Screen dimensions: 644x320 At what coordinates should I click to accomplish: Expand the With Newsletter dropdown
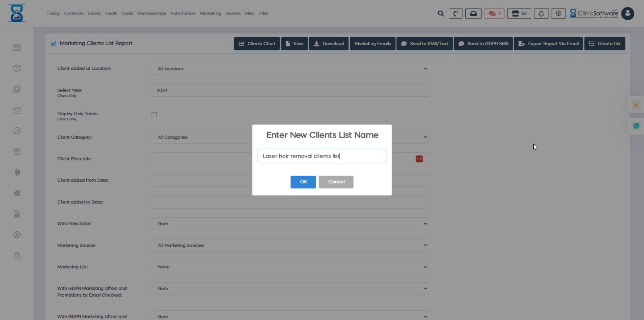tap(290, 224)
